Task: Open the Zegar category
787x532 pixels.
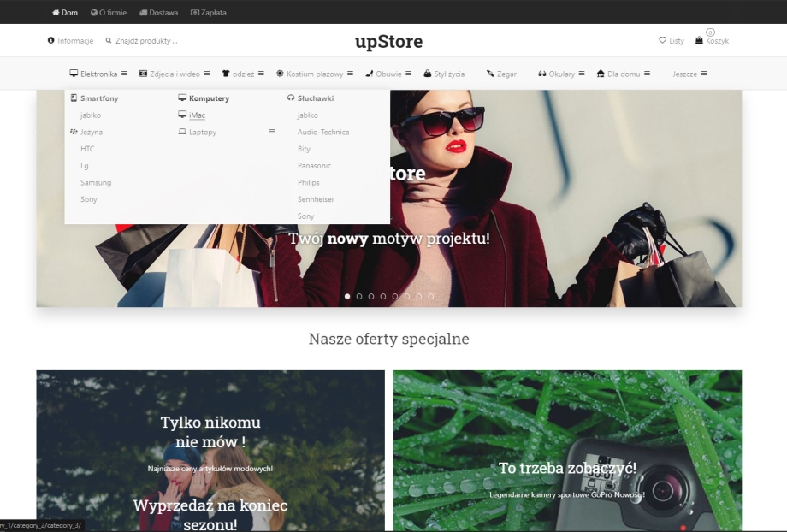Action: 501,74
